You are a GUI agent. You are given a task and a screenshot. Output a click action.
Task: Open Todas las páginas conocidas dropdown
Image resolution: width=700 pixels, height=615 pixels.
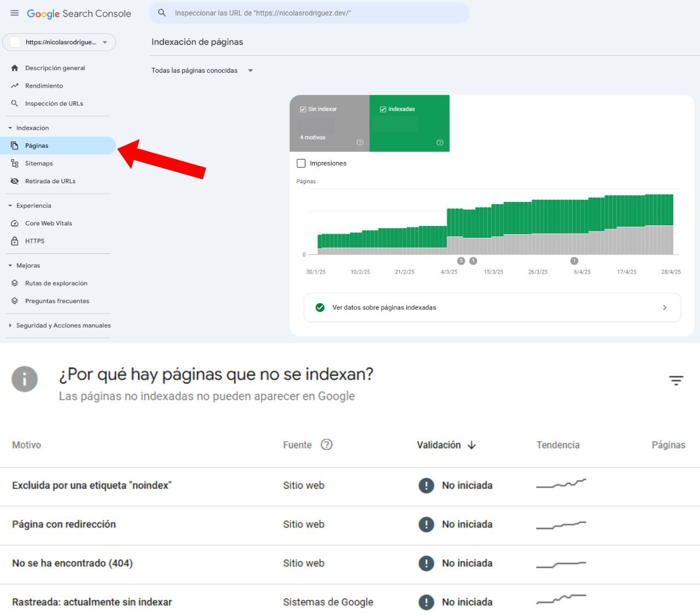click(202, 71)
